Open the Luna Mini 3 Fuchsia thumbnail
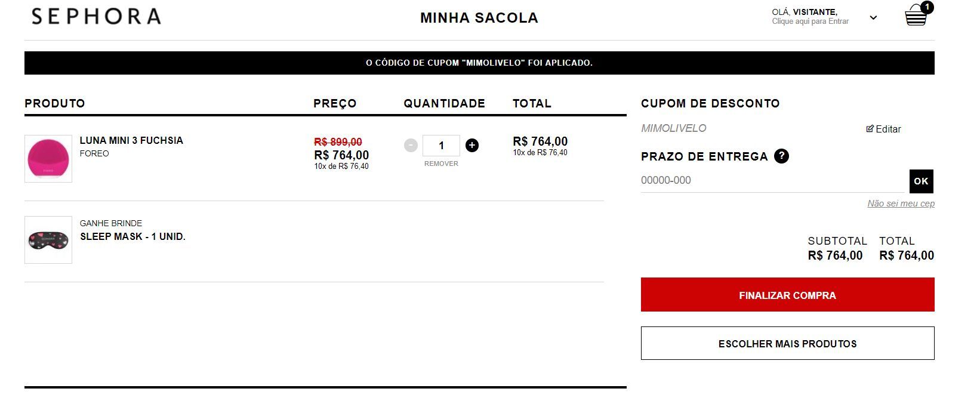 (48, 159)
